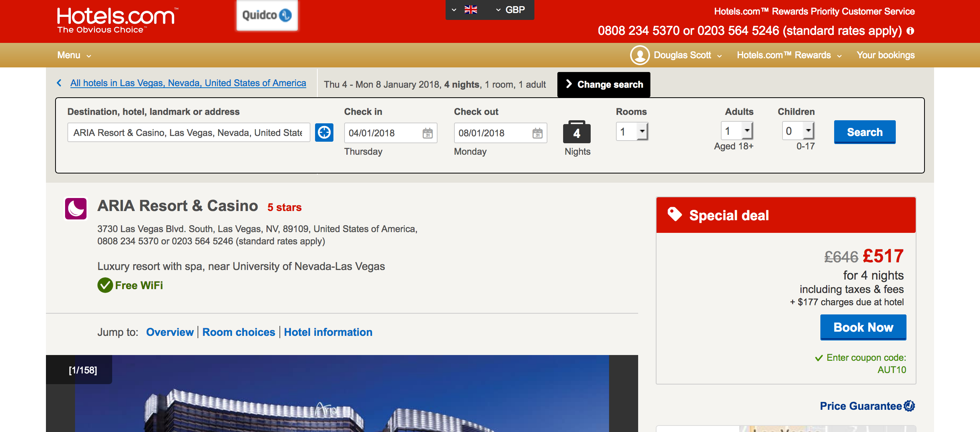Jump to Overview section
This screenshot has height=432, width=980.
pos(170,332)
